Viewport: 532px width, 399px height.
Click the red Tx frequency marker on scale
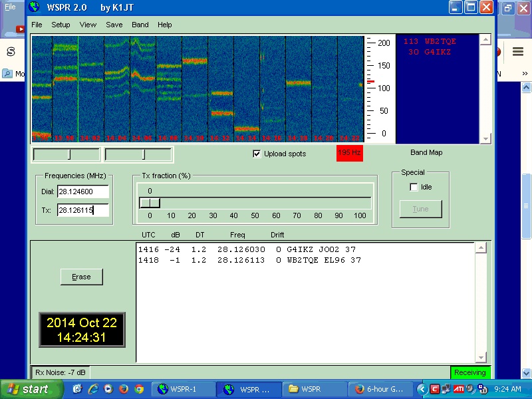click(370, 81)
